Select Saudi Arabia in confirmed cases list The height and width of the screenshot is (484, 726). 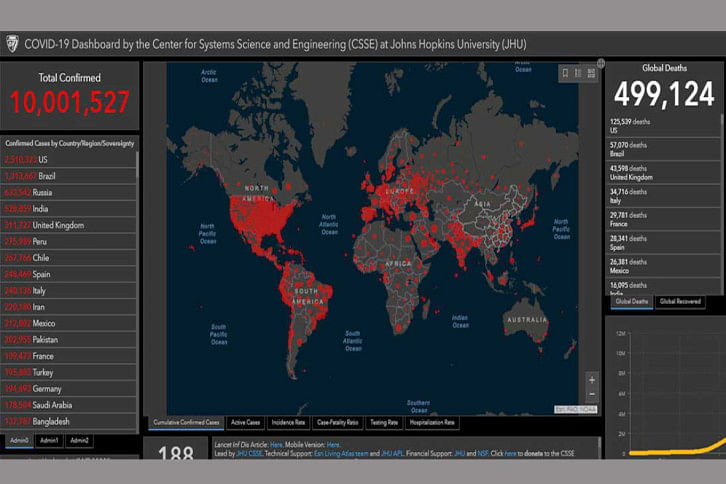[x=69, y=405]
